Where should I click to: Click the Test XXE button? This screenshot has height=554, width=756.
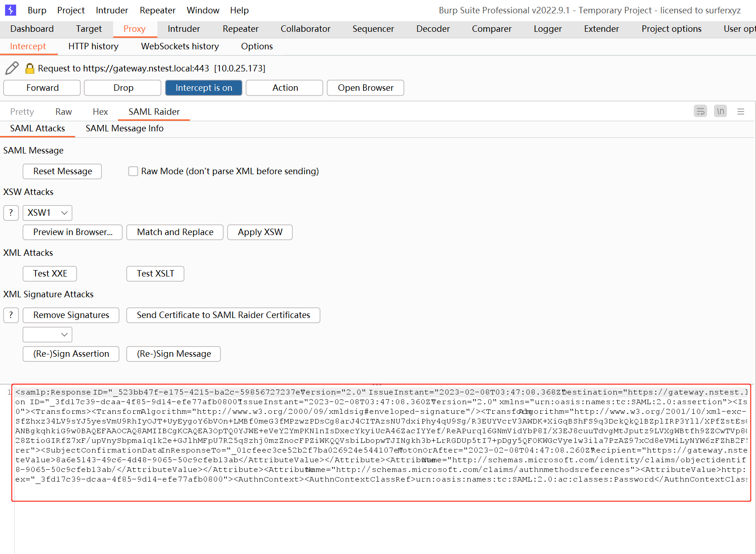pos(50,274)
